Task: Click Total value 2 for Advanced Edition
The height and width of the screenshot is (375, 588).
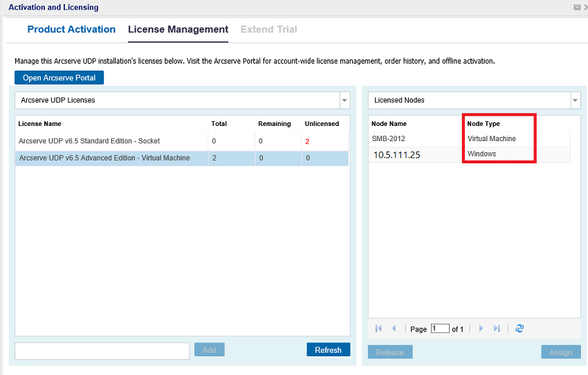Action: (214, 158)
